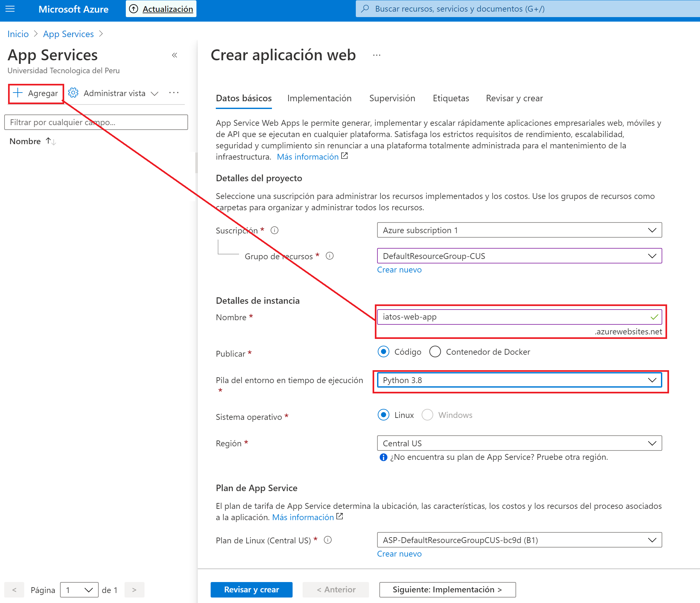Screen dimensions: 700x603
Task: Click info icon next to Plan de Linux
Action: tap(327, 540)
